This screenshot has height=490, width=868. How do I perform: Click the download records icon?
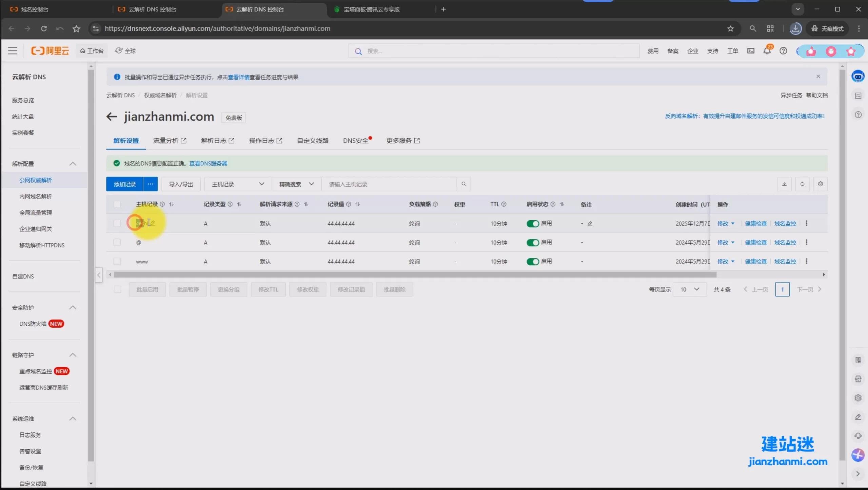tap(784, 184)
